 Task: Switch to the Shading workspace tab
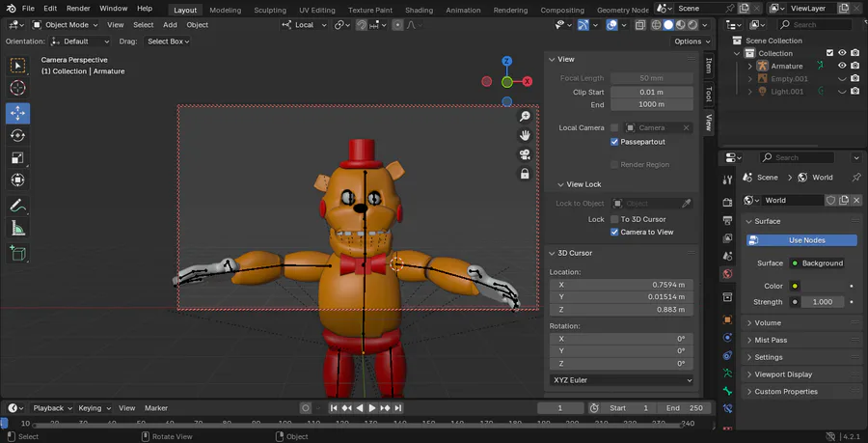click(x=419, y=10)
